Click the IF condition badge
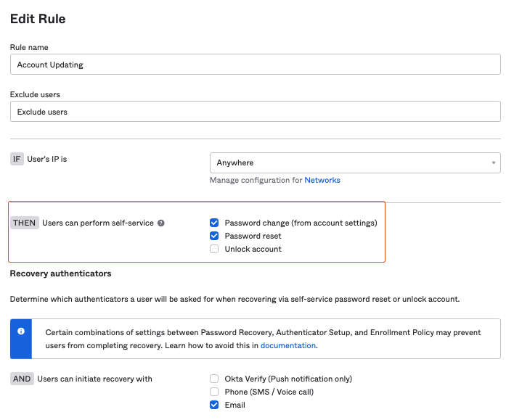Viewport: 514px width, 420px height. point(17,159)
